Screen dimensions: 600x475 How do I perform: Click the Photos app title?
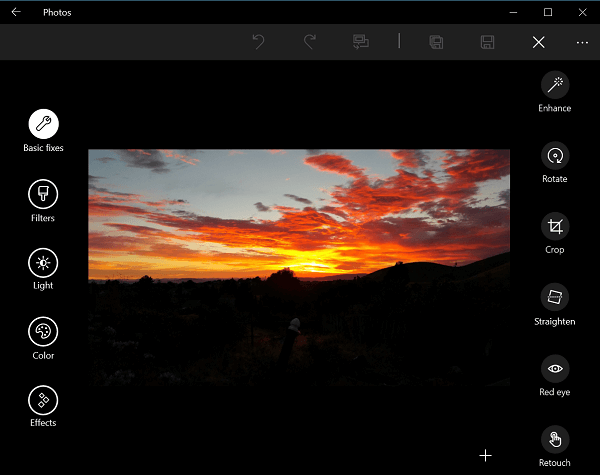57,13
